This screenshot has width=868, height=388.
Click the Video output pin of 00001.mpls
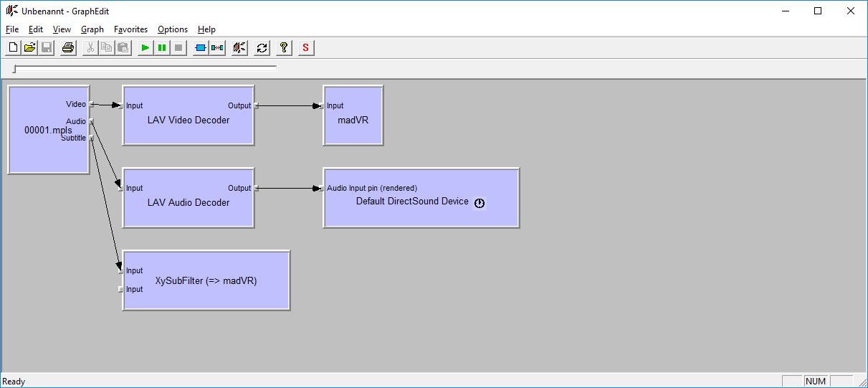[91, 105]
